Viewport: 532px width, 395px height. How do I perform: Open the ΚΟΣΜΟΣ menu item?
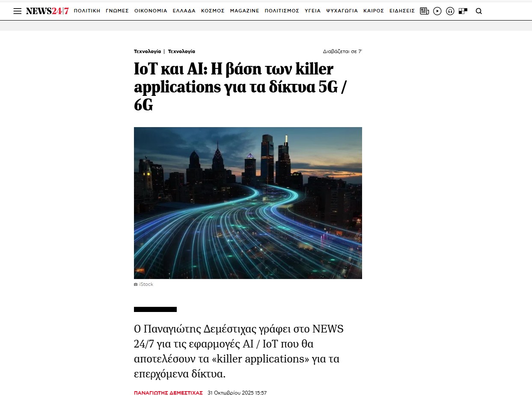[x=213, y=11]
